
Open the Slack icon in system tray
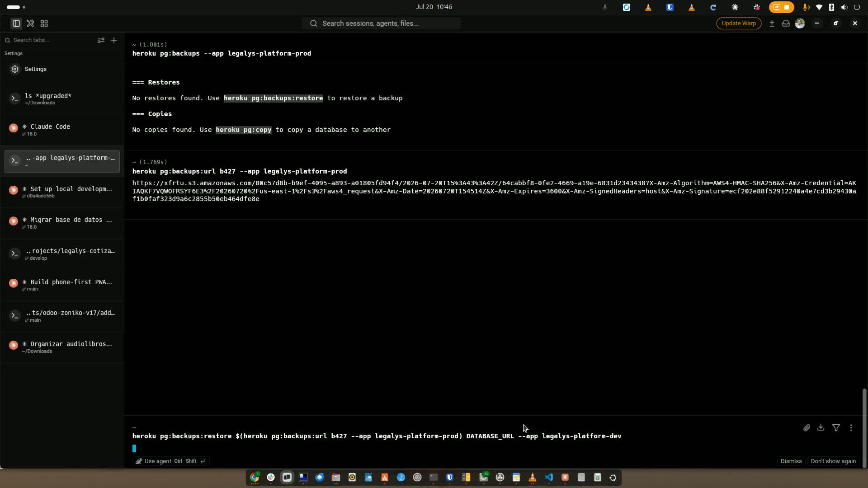coord(757,7)
